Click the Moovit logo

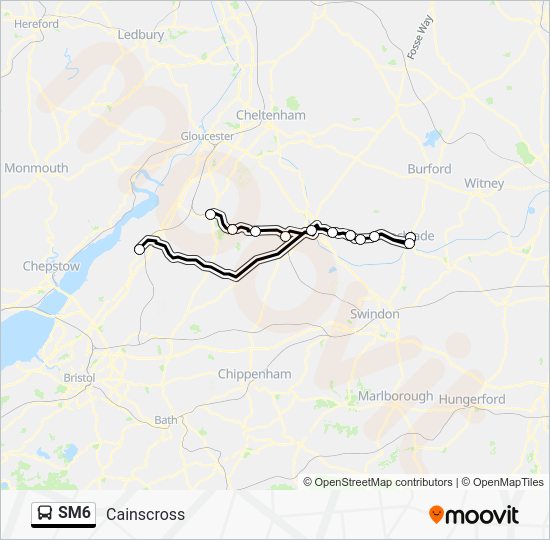tap(474, 515)
